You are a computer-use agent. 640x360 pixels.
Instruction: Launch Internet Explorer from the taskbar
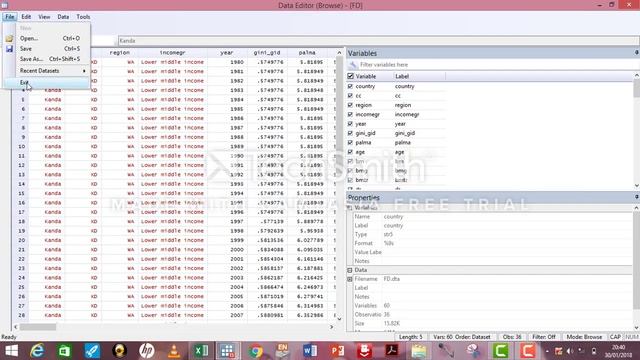click(x=37, y=351)
